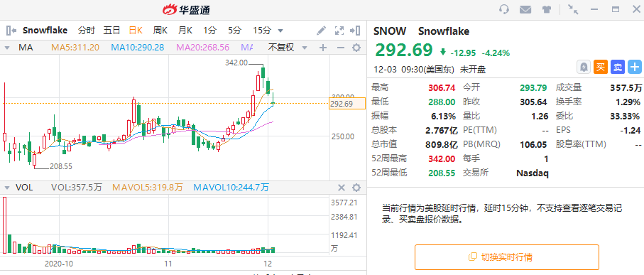The width and height of the screenshot is (644, 275).
Task: Click the 292.69 price tag on chart axis
Action: [347, 104]
